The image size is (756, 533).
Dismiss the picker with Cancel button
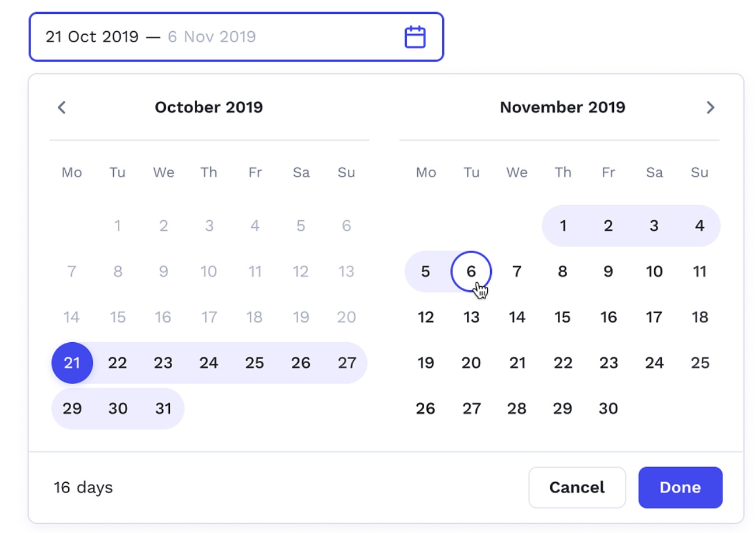click(x=577, y=487)
